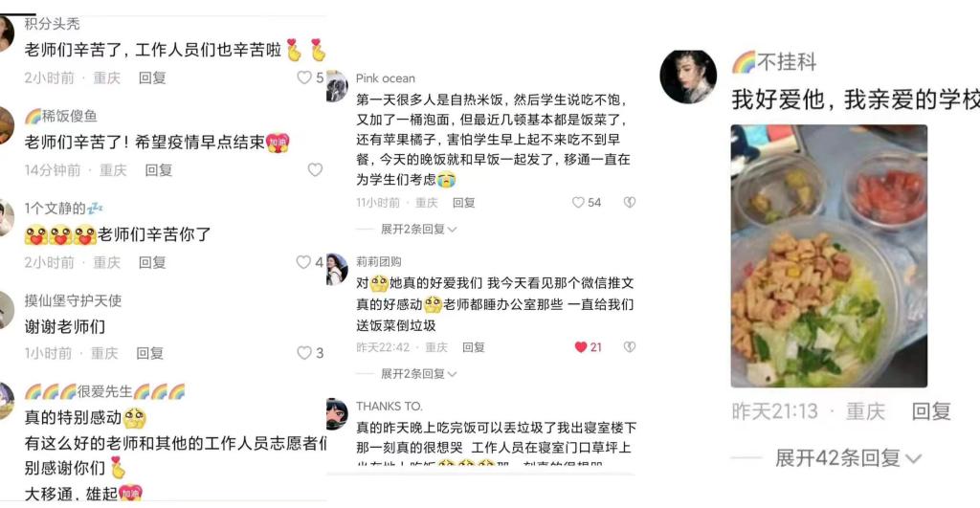This screenshot has width=980, height=508.
Task: Reply to 积分头秃's comment
Action: (152, 77)
